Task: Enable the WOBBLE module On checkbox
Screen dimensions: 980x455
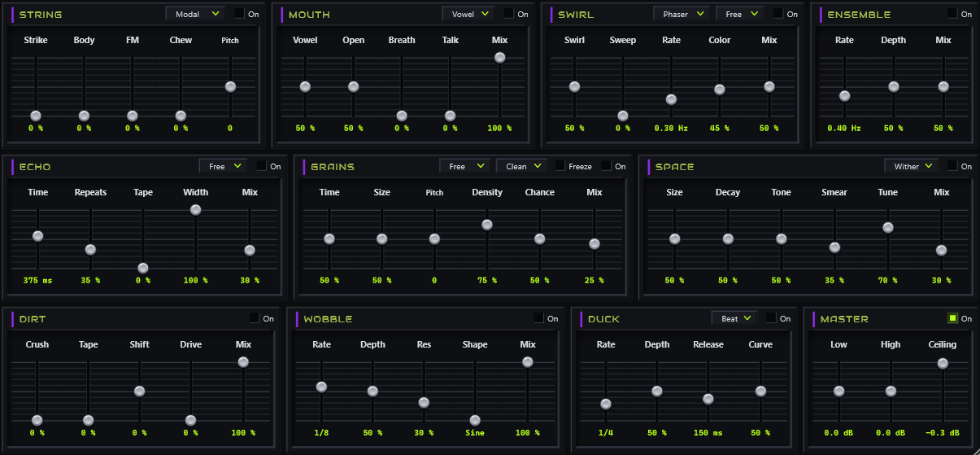Action: point(538,318)
